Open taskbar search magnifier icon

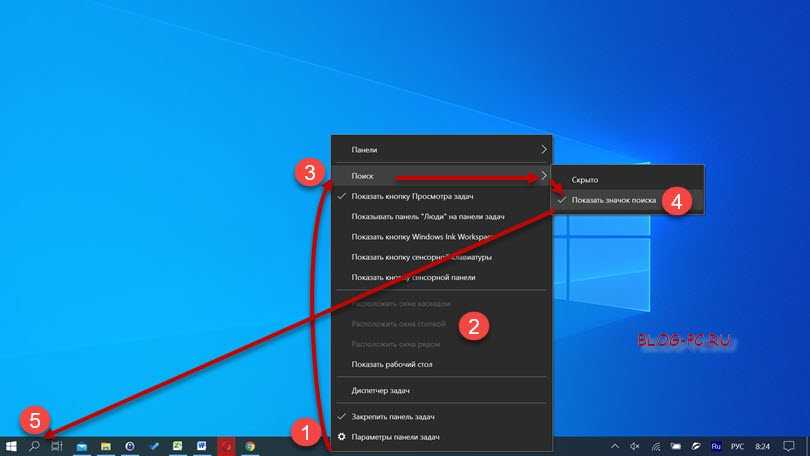pyautogui.click(x=34, y=446)
